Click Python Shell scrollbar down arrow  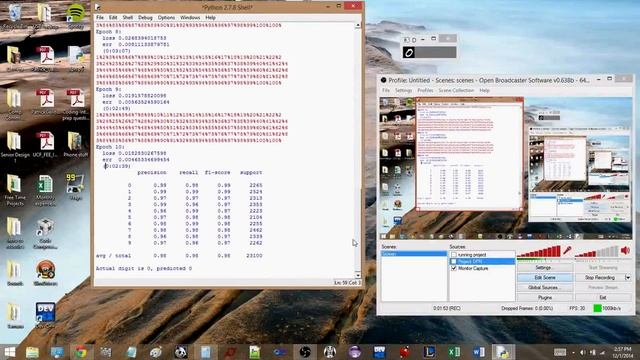coord(358,275)
